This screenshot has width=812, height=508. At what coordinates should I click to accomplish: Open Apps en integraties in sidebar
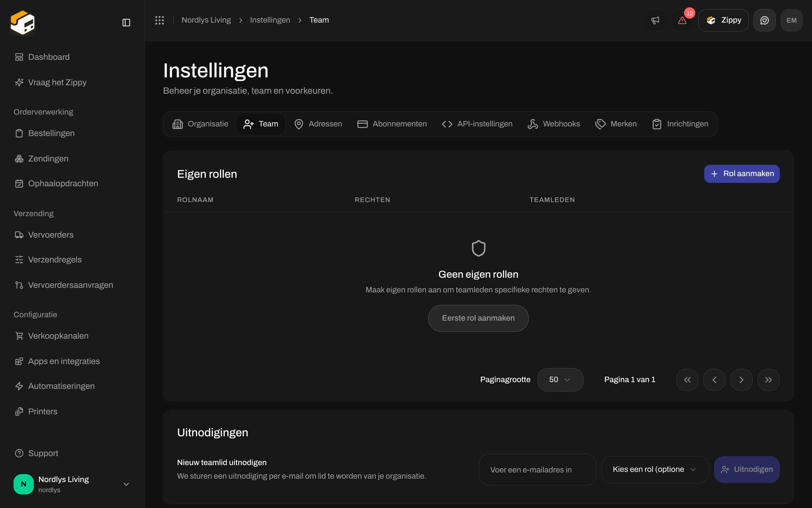[x=72, y=361]
